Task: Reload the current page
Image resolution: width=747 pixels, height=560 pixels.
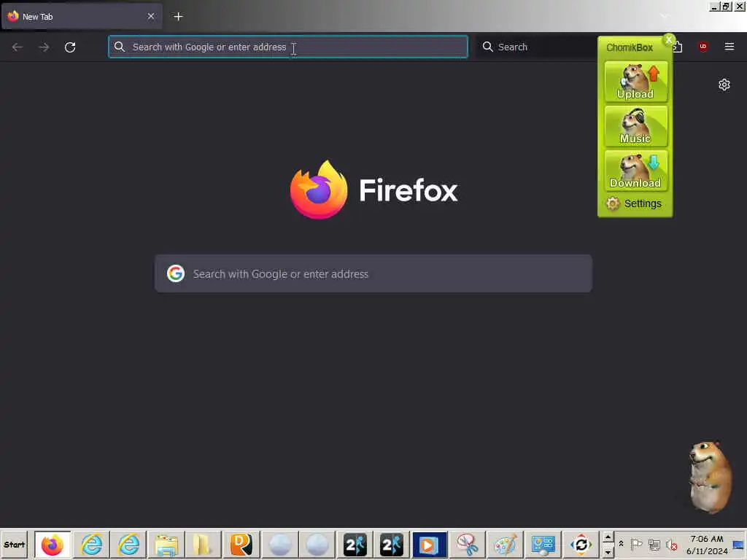Action: (70, 47)
